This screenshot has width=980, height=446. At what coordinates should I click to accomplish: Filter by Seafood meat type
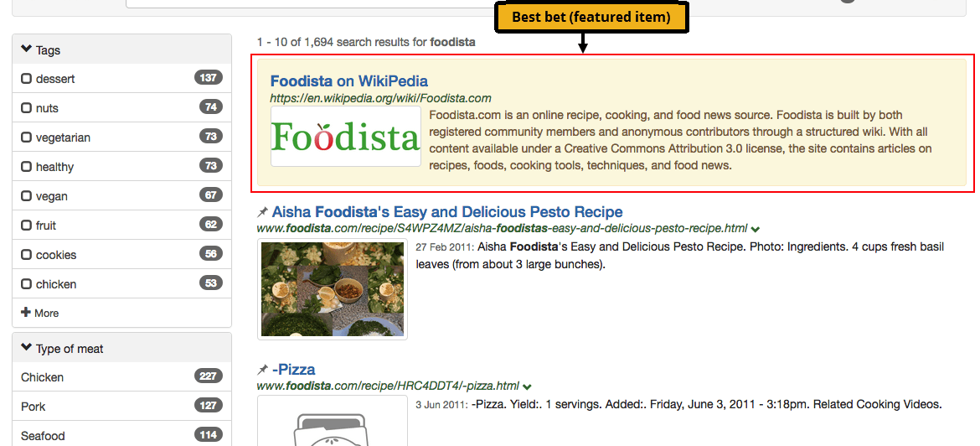tap(43, 436)
